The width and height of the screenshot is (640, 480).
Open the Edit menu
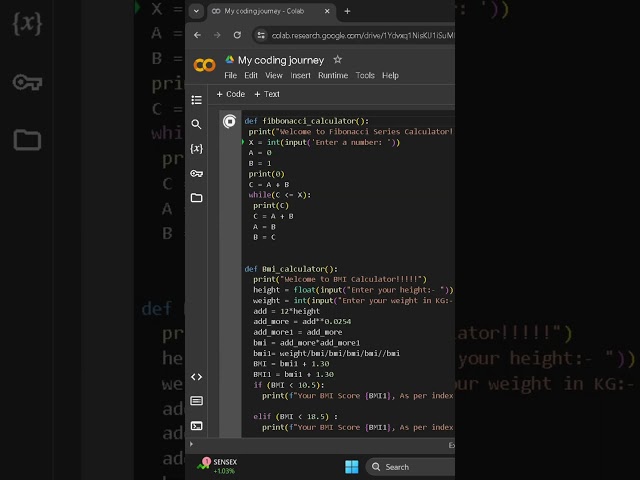[251, 76]
